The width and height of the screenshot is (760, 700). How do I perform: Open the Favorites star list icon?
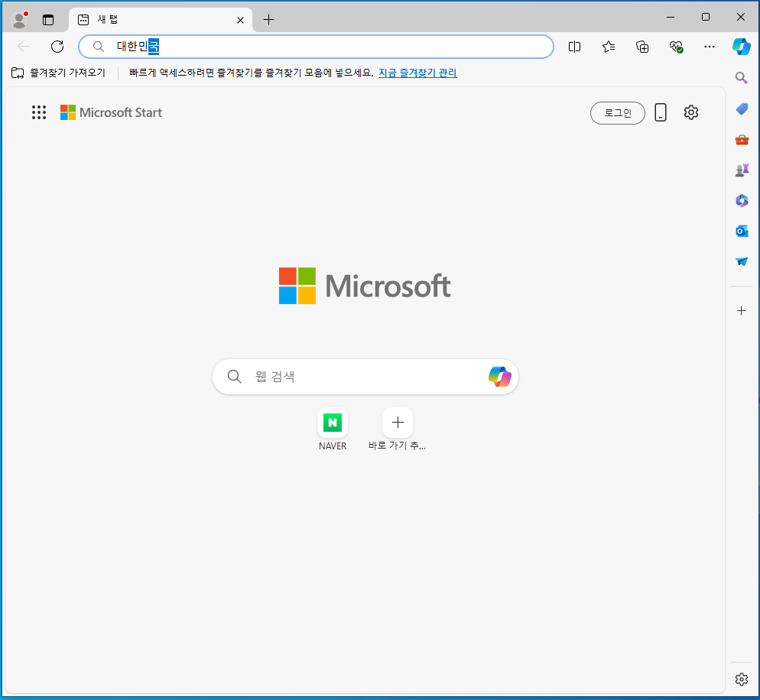click(609, 47)
